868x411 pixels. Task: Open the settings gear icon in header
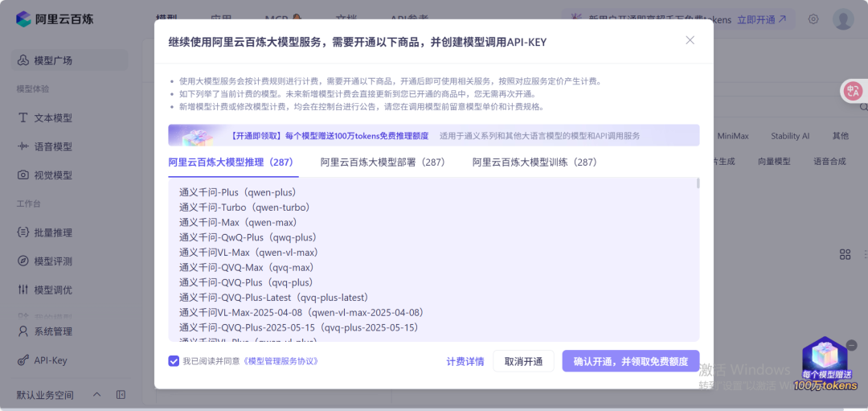pyautogui.click(x=813, y=18)
